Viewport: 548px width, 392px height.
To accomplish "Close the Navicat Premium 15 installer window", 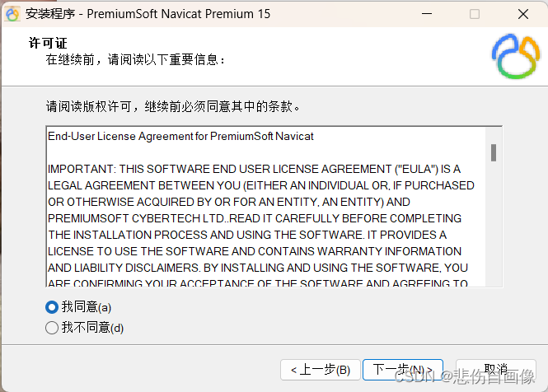I will tap(522, 14).
